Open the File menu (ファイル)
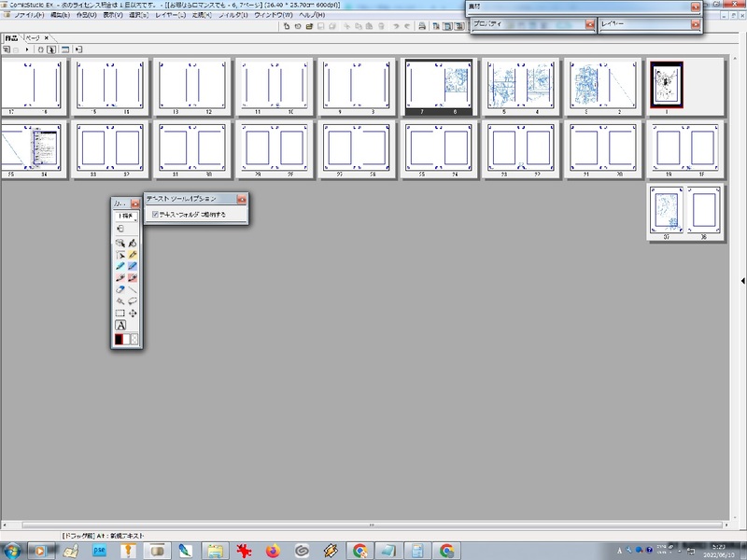This screenshot has width=747, height=560. (x=28, y=15)
